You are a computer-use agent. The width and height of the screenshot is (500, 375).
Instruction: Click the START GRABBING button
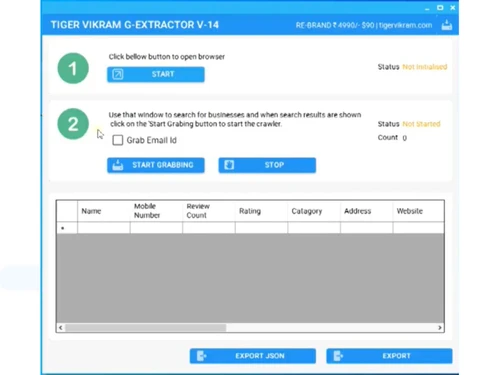click(156, 165)
